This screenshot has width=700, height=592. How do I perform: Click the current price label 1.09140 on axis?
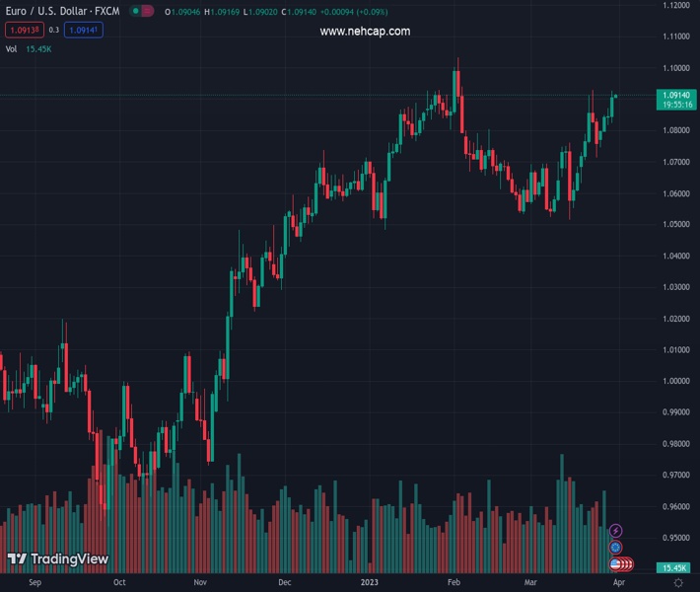(x=676, y=95)
